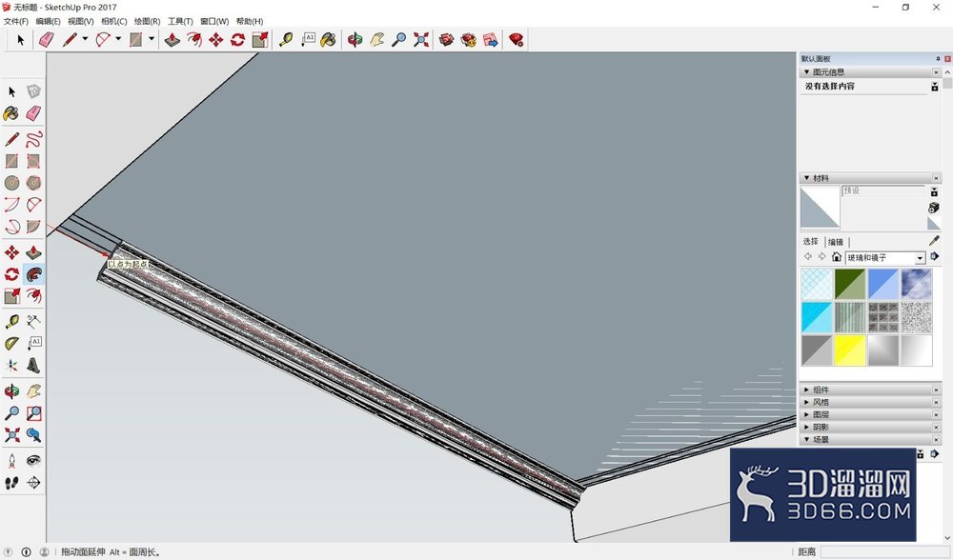This screenshot has width=953, height=560.
Task: Switch to the 编辑 materials tab
Action: 836,242
